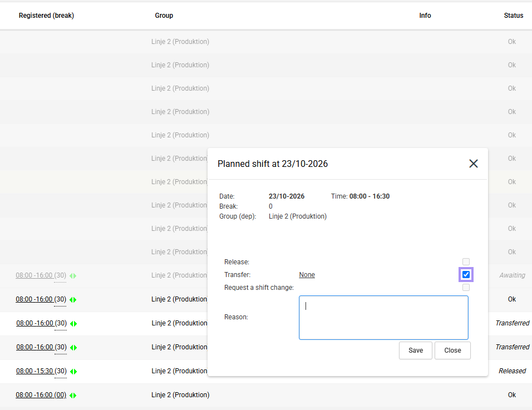Click the Close button in dialog
Image resolution: width=532 pixels, height=410 pixels.
point(452,350)
